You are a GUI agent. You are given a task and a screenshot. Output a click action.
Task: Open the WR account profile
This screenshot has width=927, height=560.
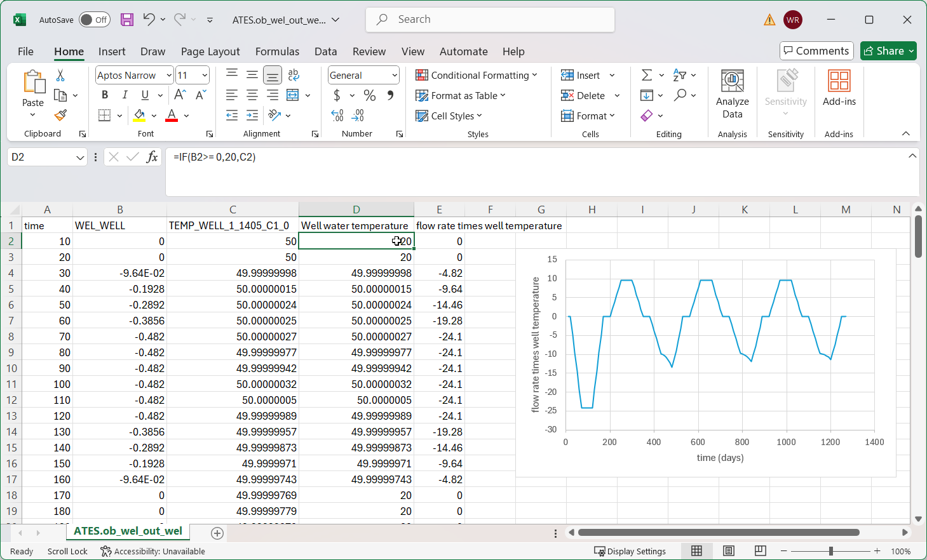tap(793, 20)
